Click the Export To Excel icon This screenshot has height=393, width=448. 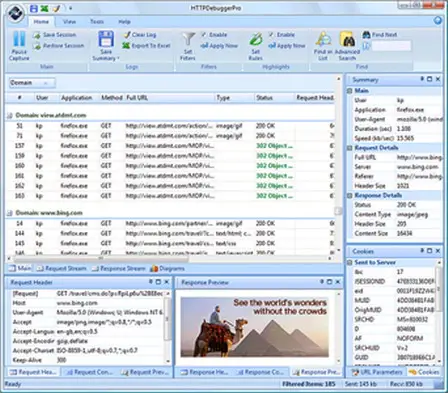pos(126,45)
